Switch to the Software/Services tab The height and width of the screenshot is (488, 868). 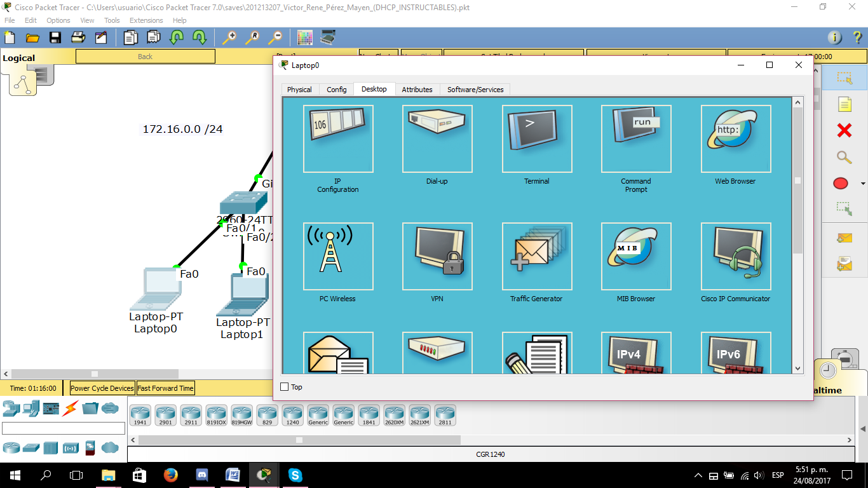[x=475, y=90]
